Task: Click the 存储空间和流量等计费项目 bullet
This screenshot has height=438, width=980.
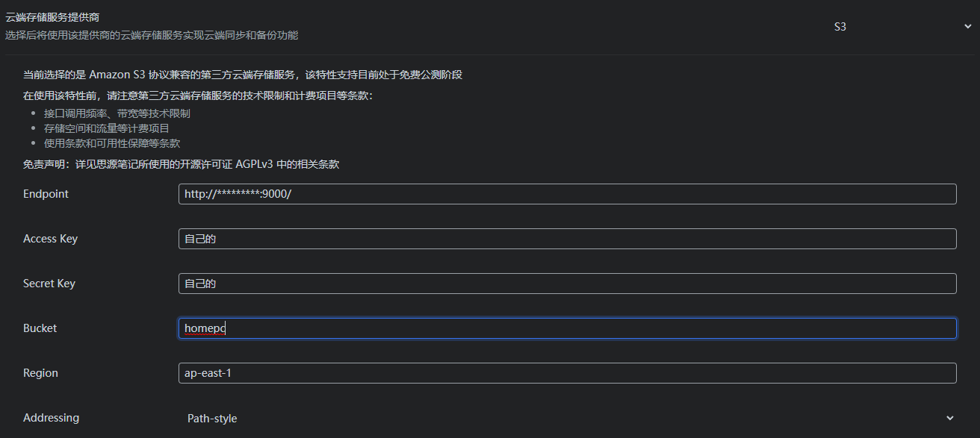Action: point(106,128)
